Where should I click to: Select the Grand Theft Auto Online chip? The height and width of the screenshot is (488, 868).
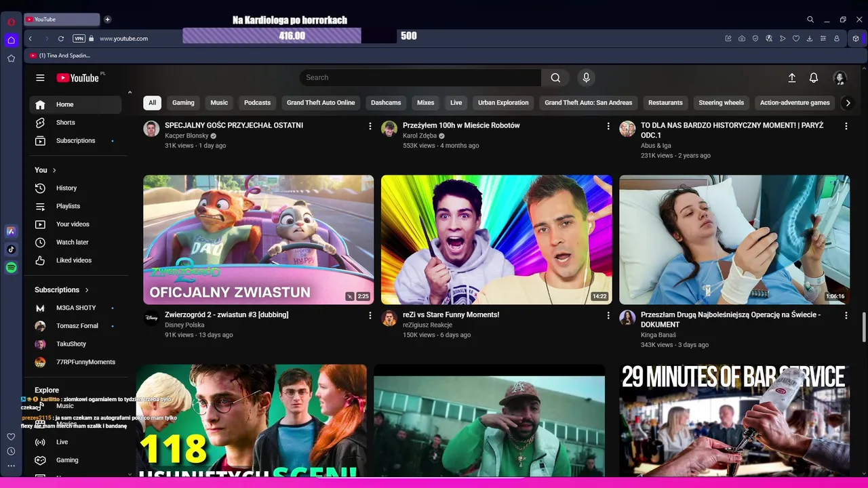click(x=321, y=103)
